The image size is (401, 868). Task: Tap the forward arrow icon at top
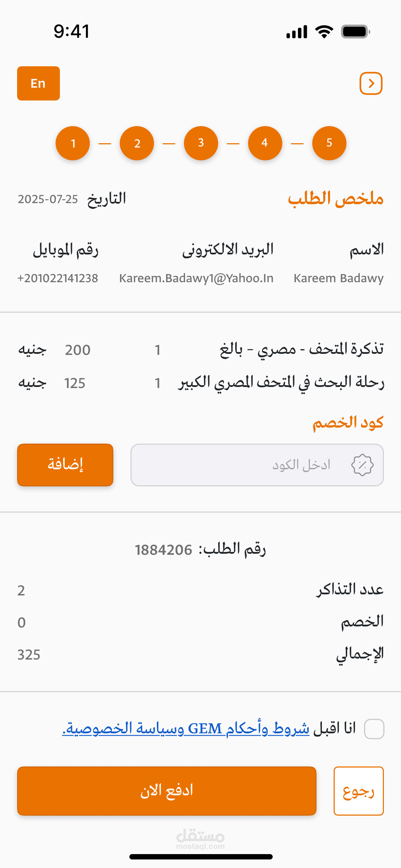(371, 83)
